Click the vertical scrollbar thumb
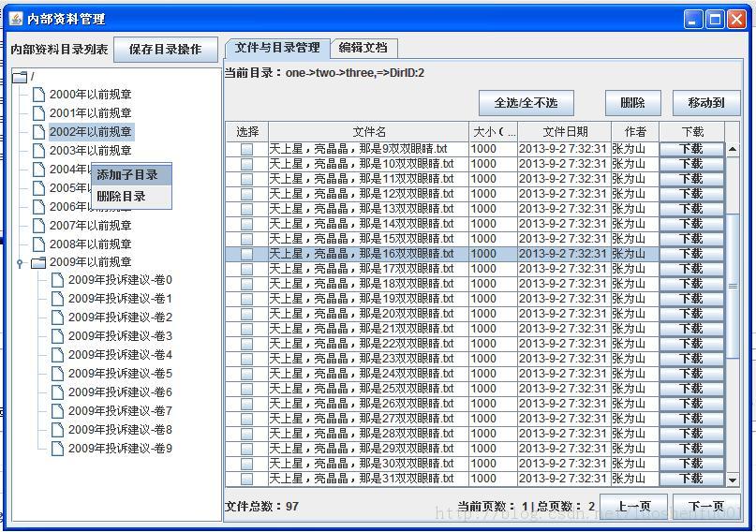Image resolution: width=756 pixels, height=532 pixels. click(x=733, y=286)
